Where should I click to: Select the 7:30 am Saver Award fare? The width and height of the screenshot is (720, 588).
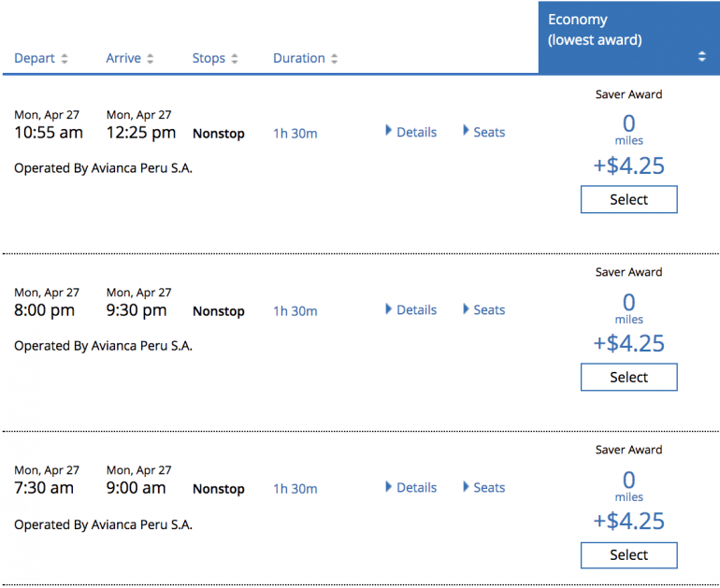point(628,554)
